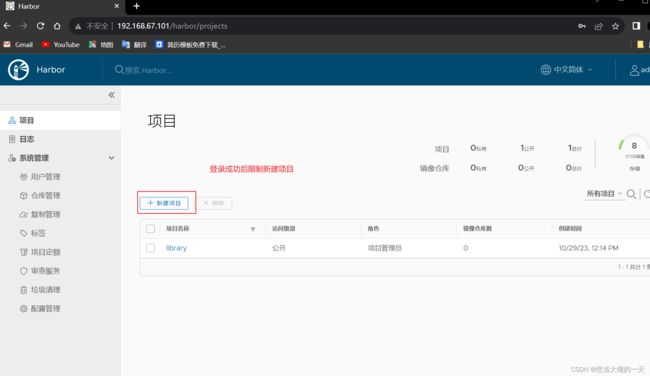This screenshot has height=376, width=650.
Task: Click the 公开 cell in library row
Action: [279, 248]
